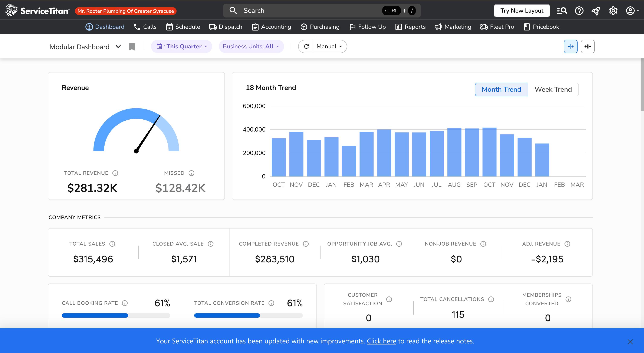The width and height of the screenshot is (644, 353).
Task: Toggle the expand width layout button
Action: tap(588, 46)
